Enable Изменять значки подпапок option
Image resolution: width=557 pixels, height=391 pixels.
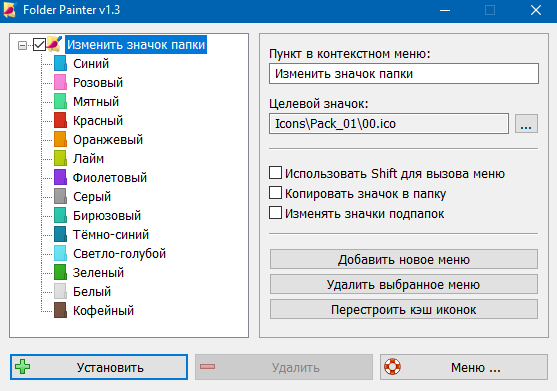pos(275,213)
